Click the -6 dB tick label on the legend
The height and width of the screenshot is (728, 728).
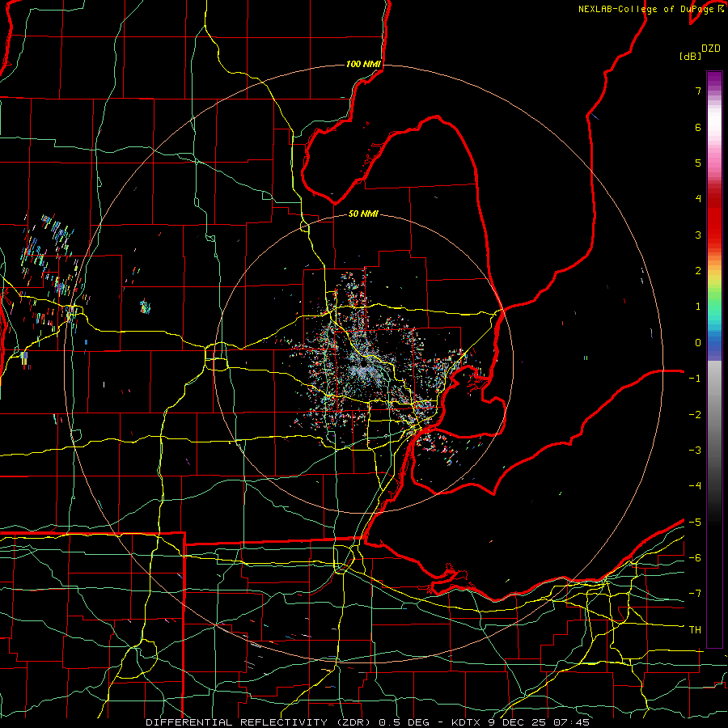695,558
